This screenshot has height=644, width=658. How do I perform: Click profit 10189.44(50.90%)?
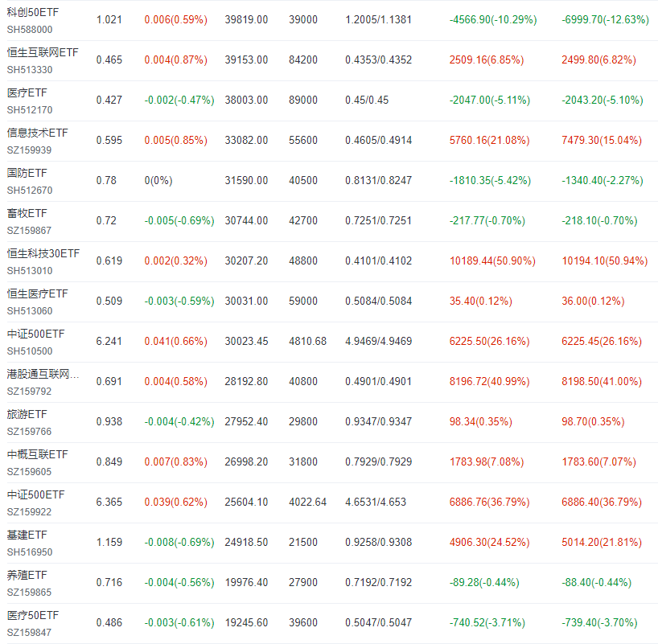[492, 261]
